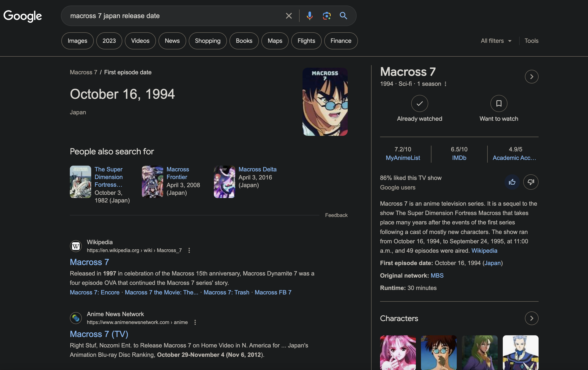Screen dimensions: 588x370
Task: Select silver-haired captain character thumbnail
Action: coord(520,352)
